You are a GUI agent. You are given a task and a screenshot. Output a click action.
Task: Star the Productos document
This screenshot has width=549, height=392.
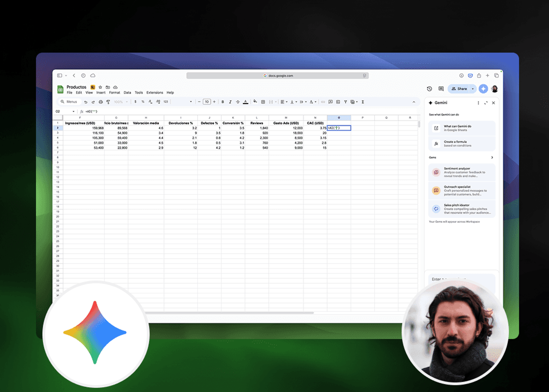(100, 87)
